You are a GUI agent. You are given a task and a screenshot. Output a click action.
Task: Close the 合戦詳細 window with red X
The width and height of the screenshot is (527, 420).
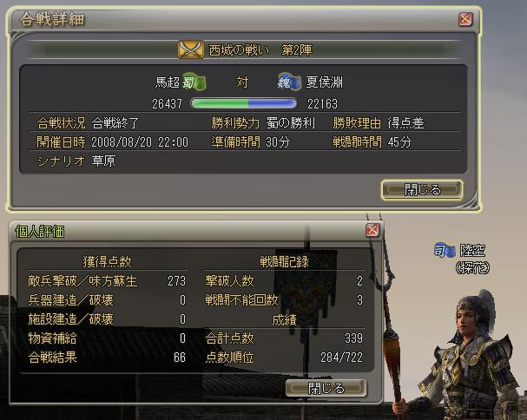coord(465,19)
